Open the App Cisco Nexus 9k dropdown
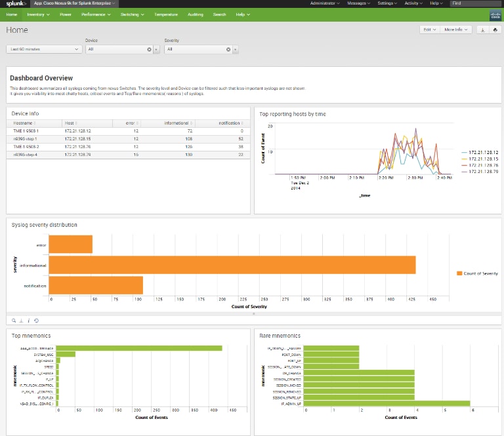The image size is (504, 436). pyautogui.click(x=74, y=3)
